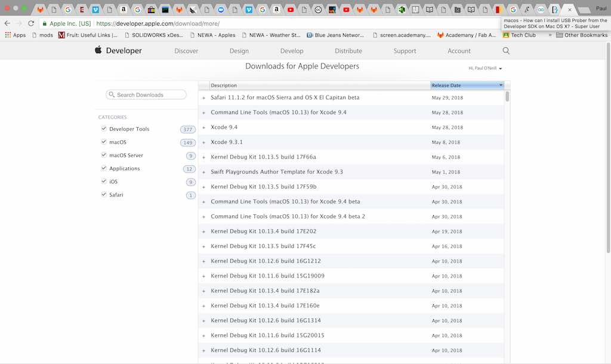
Task: Click the Apple logo in the Developer header
Action: 98,50
